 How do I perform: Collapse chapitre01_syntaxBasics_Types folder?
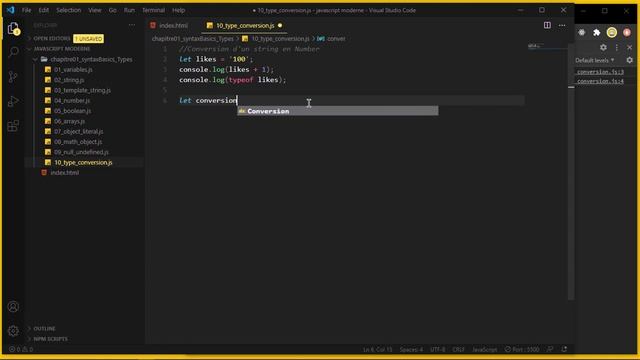83,59
